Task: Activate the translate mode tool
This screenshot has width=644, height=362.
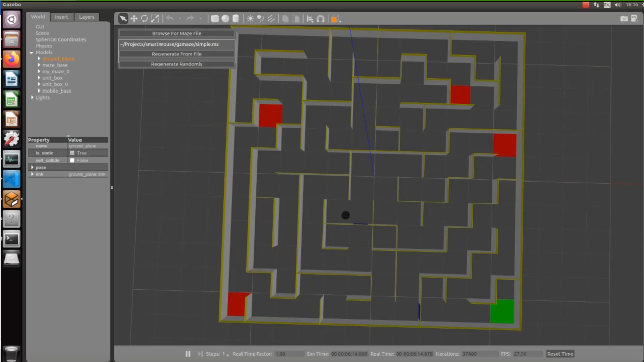Action: point(134,19)
